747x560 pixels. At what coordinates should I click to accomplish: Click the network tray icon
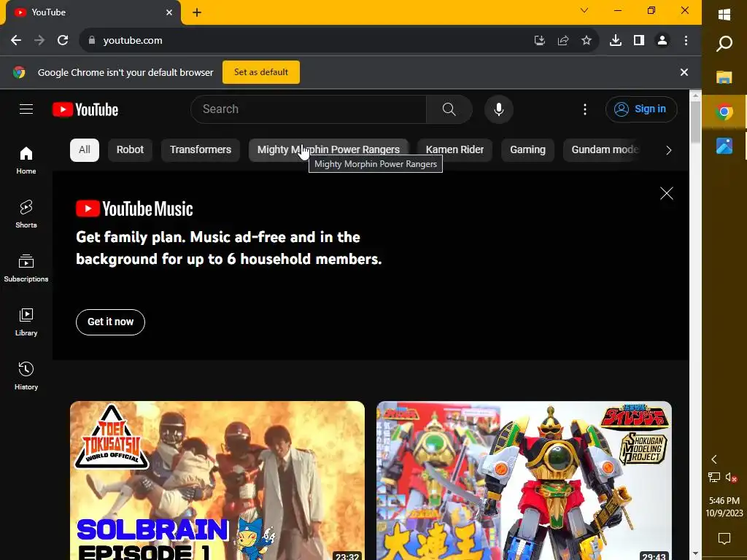(713, 477)
